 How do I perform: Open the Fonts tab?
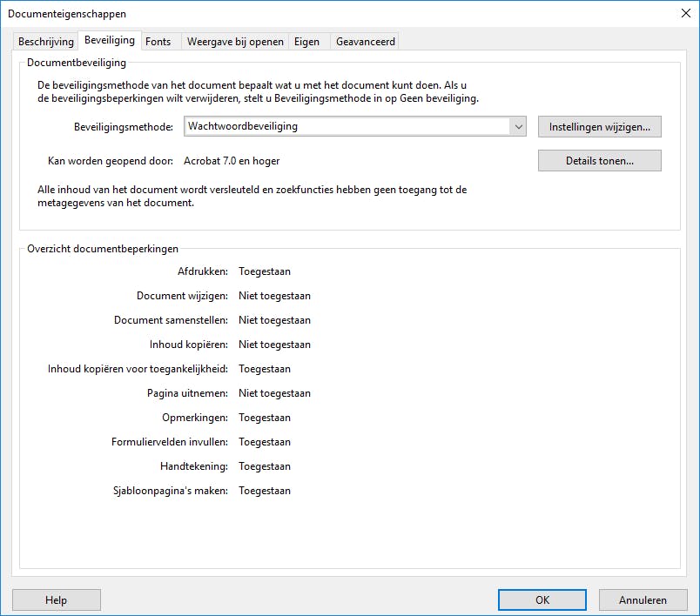point(158,41)
